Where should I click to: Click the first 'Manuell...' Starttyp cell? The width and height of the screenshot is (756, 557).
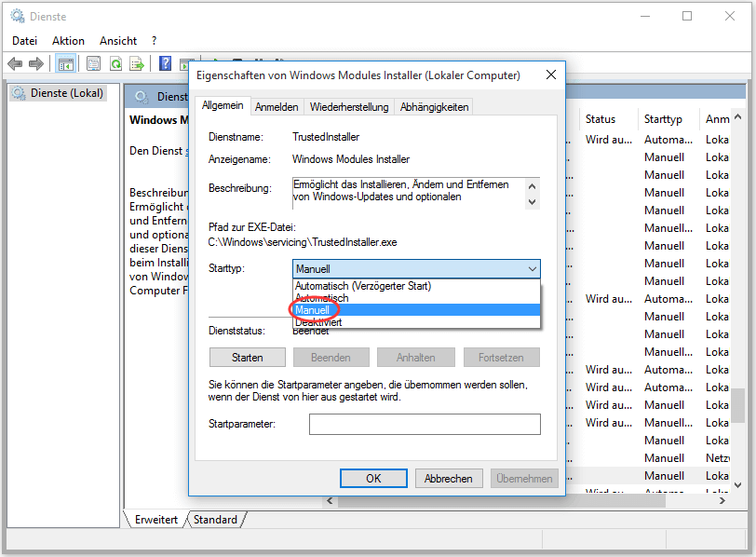668,228
